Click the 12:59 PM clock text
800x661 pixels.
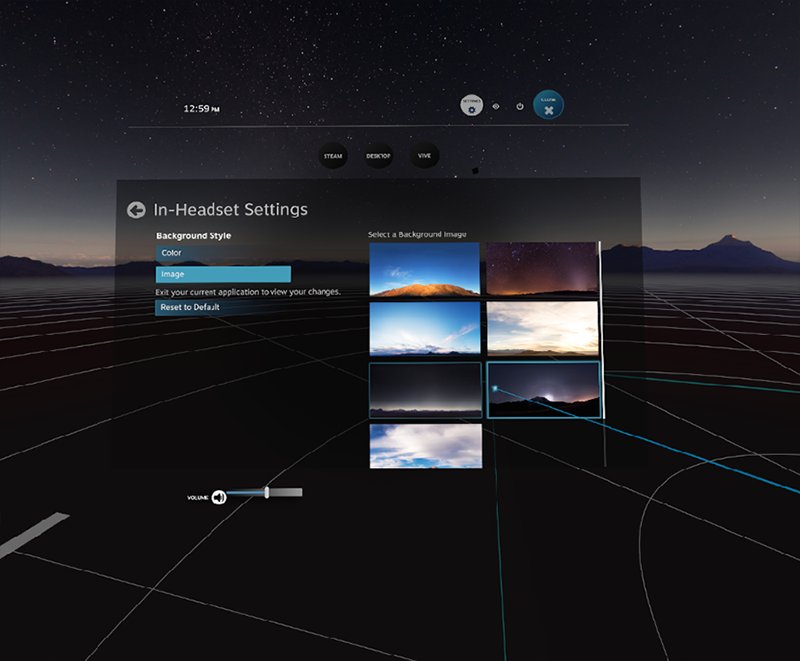[202, 109]
